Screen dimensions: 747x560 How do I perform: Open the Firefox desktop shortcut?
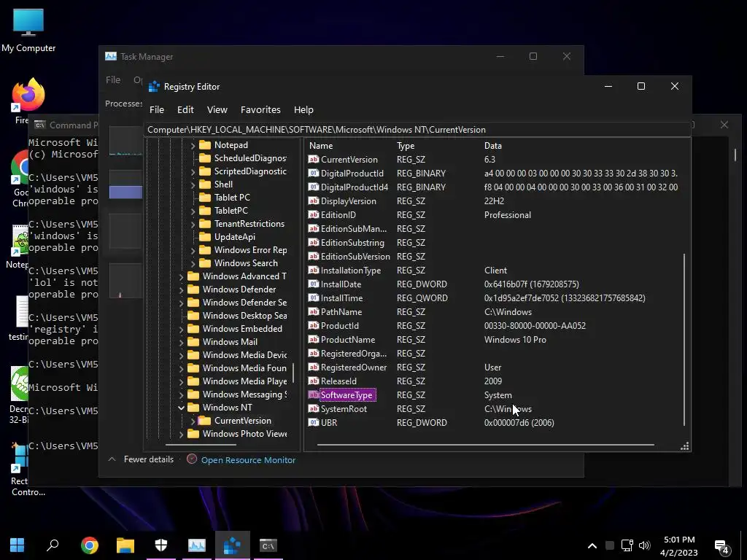click(x=28, y=101)
